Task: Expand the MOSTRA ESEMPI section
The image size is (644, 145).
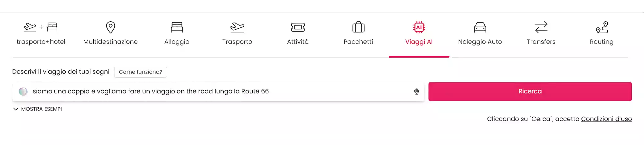Action: pyautogui.click(x=37, y=109)
